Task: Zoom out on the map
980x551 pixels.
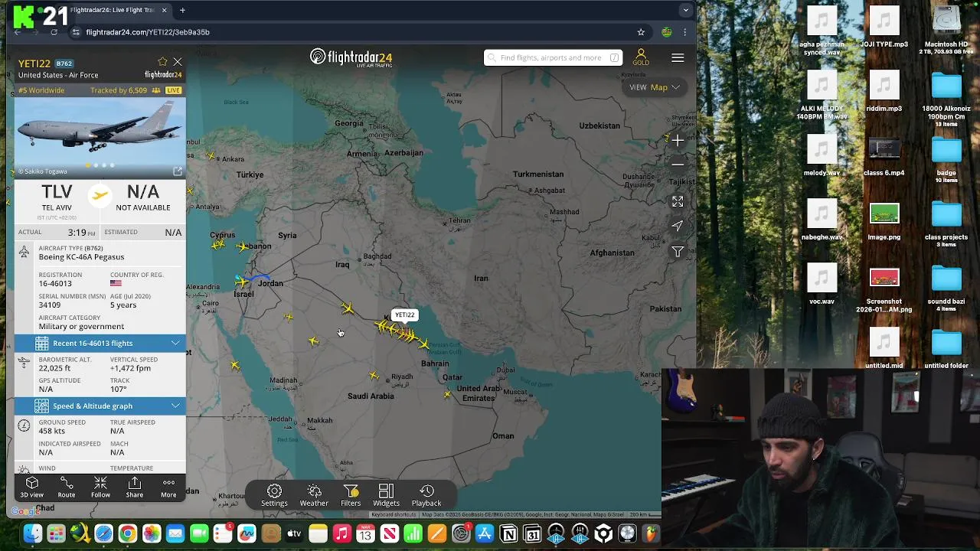Action: (x=678, y=164)
